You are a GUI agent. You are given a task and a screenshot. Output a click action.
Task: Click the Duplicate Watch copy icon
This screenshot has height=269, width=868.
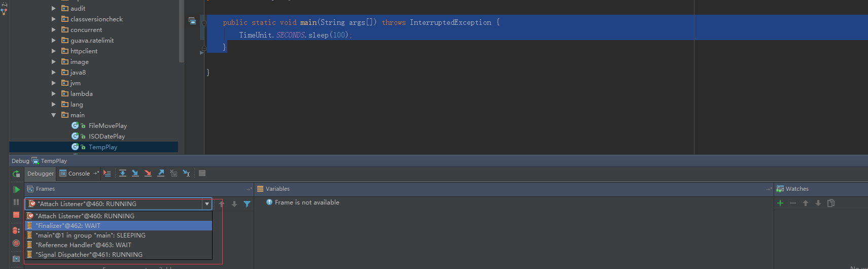click(831, 203)
